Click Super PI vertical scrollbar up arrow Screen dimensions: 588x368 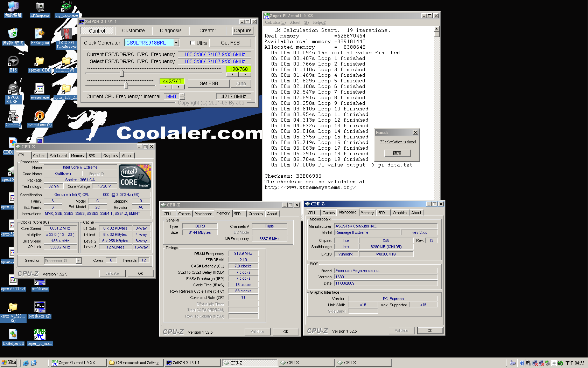pos(436,29)
